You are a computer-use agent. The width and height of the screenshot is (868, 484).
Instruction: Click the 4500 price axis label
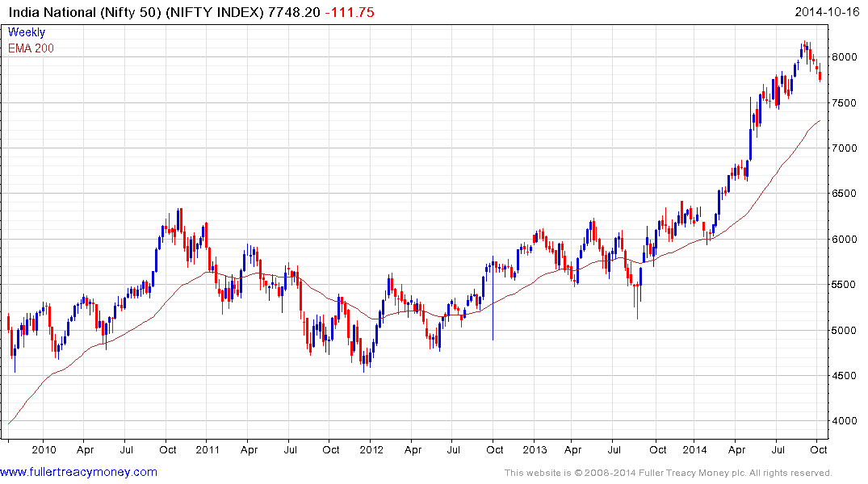(844, 376)
